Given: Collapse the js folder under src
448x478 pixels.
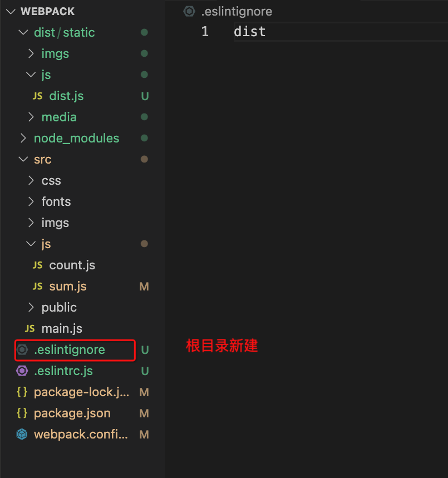Looking at the screenshot, I should (x=31, y=244).
